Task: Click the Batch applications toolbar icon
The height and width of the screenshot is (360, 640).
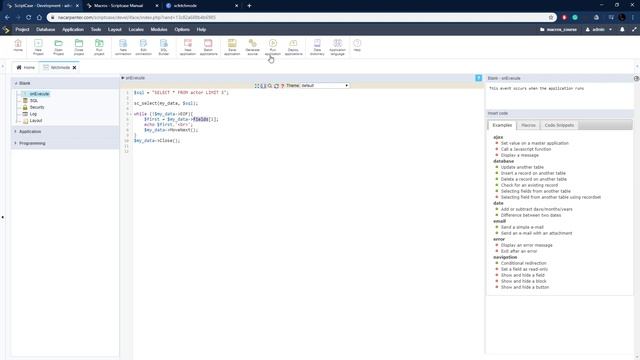Action: pyautogui.click(x=208, y=47)
